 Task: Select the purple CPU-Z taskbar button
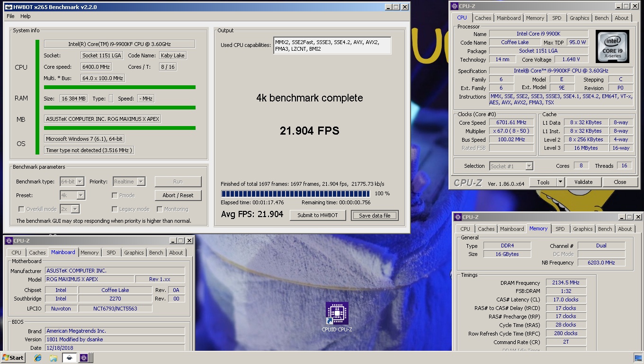[x=84, y=358]
